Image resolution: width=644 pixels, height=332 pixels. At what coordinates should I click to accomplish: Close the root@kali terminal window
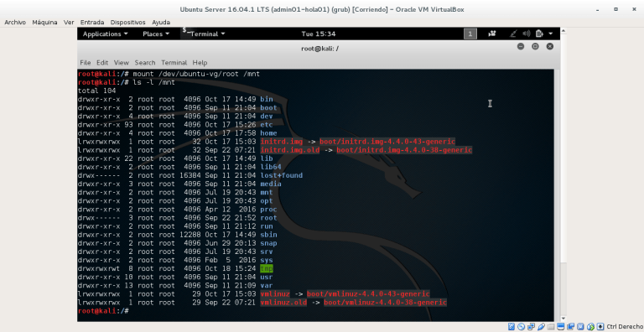(550, 46)
